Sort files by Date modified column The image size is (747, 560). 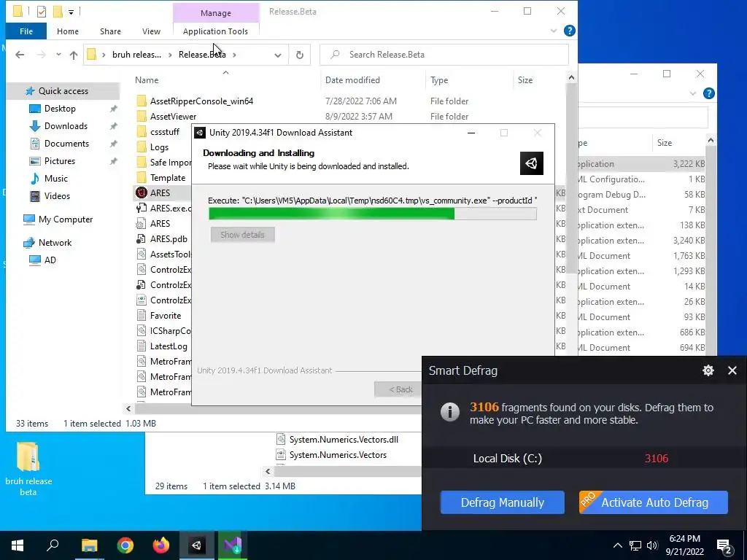tap(352, 80)
